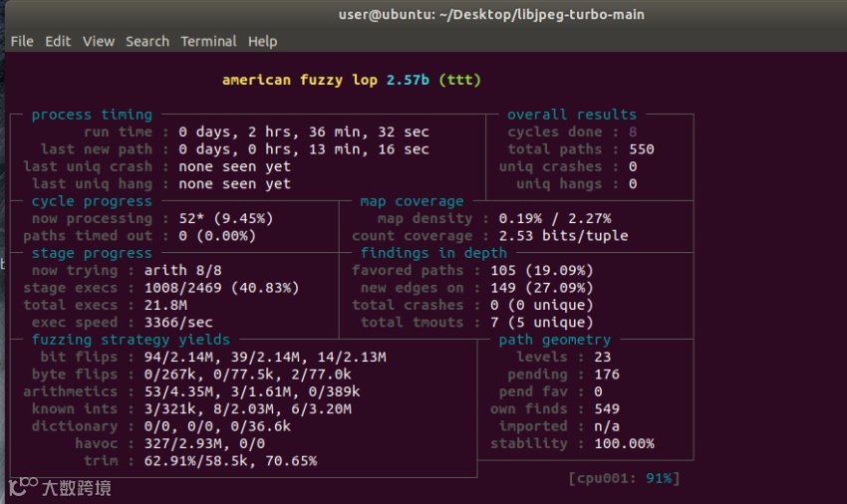Click the window title user@ubuntu libjpeg-turbo-main

pyautogui.click(x=491, y=15)
